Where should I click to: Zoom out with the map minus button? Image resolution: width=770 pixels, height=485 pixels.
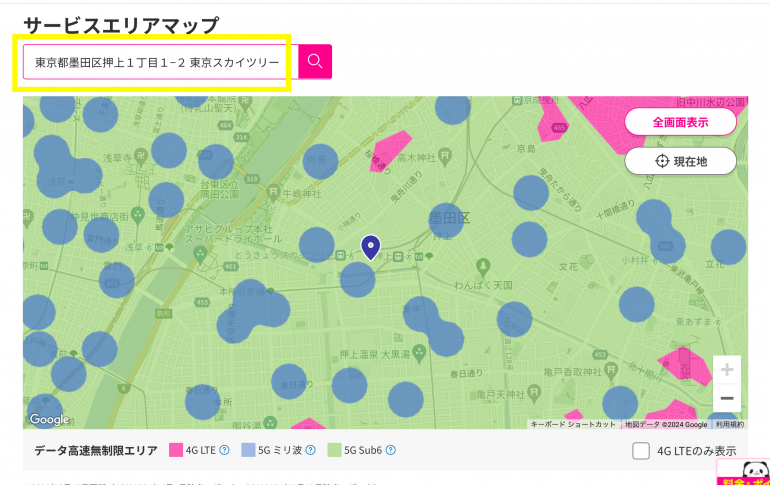point(726,398)
